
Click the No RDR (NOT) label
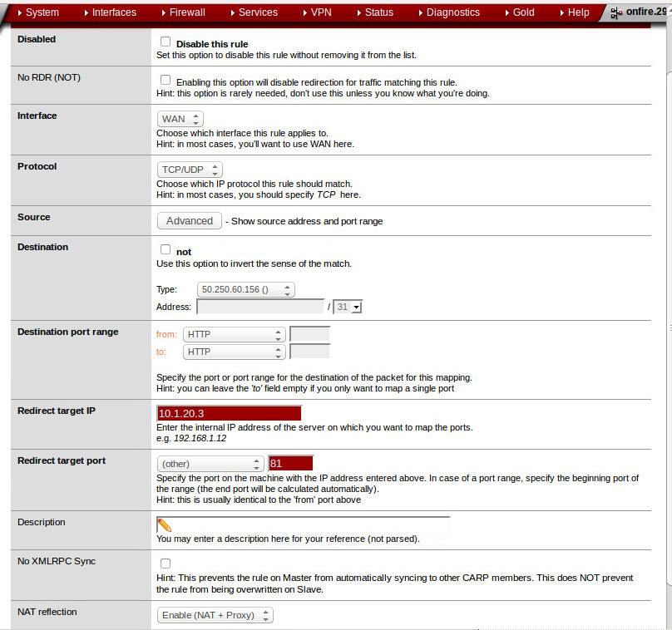click(x=49, y=77)
